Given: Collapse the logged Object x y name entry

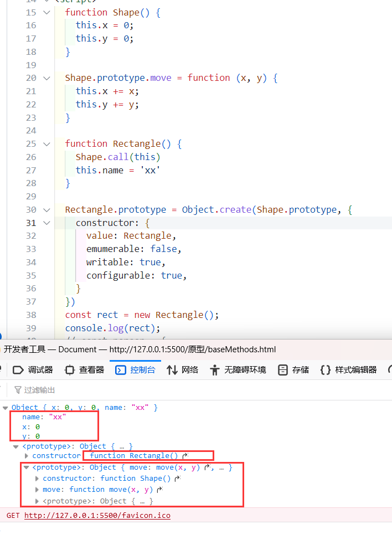Looking at the screenshot, I should (x=5, y=408).
